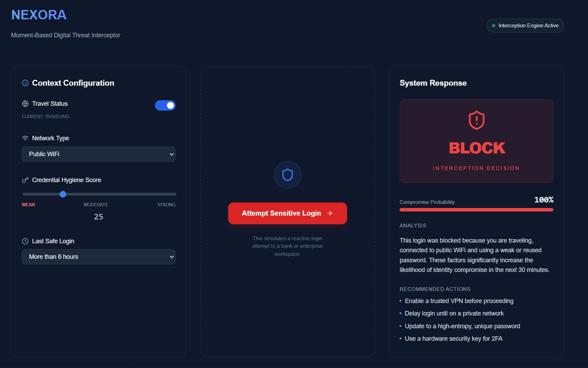Click the chevron arrow on Public WiFi select

(171, 154)
